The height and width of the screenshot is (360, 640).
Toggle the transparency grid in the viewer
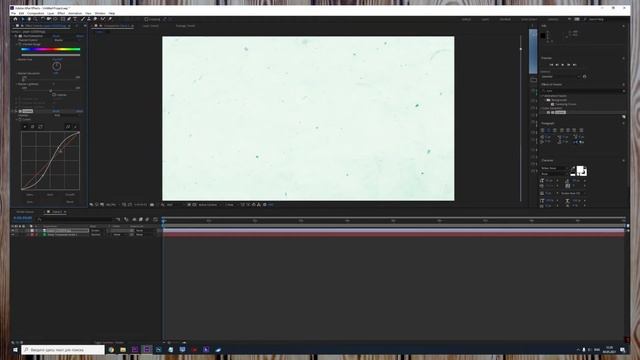(x=195, y=204)
